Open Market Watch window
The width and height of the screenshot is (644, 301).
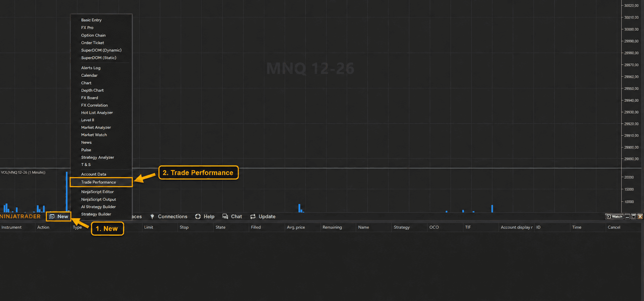click(94, 135)
